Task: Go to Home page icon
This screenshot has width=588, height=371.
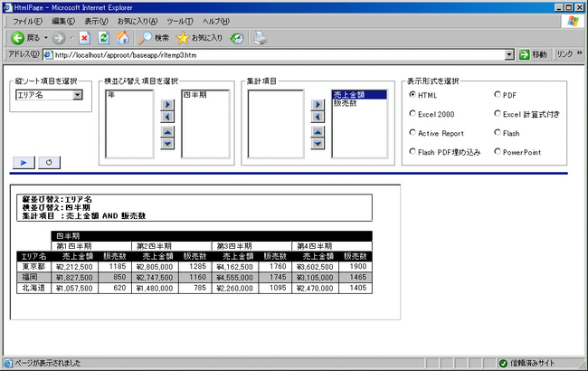Action: [x=122, y=38]
